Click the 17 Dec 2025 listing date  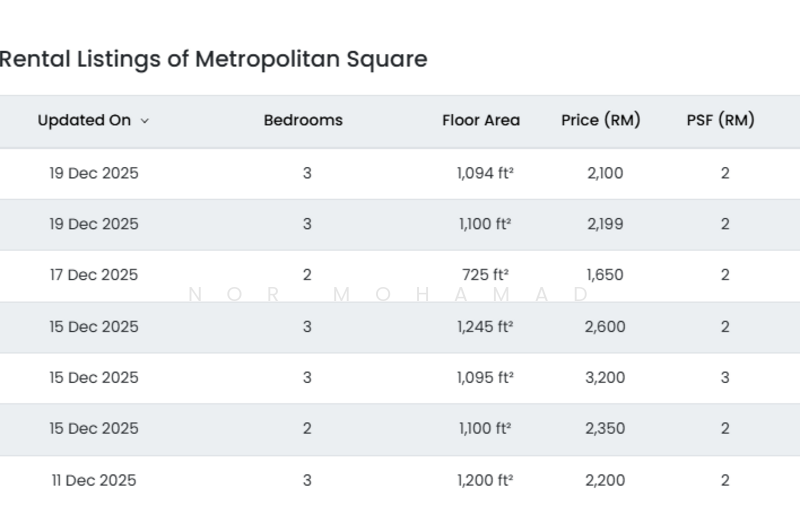[x=94, y=275]
